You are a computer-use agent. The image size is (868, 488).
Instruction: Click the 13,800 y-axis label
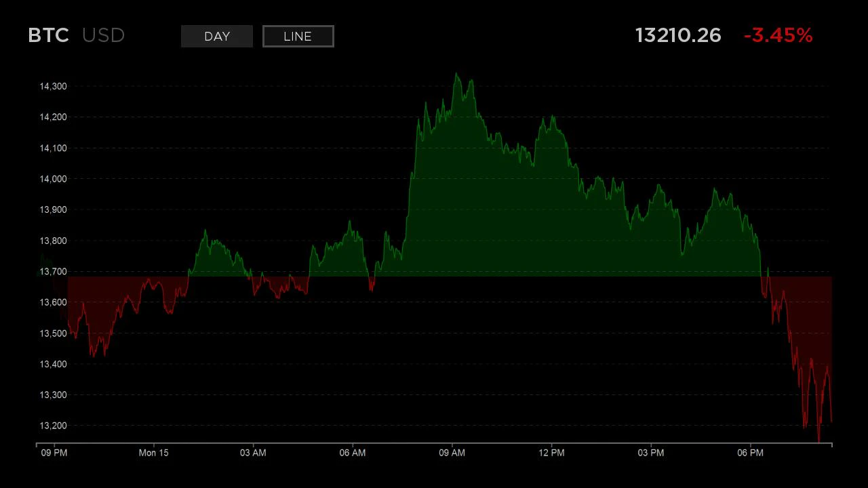(53, 241)
